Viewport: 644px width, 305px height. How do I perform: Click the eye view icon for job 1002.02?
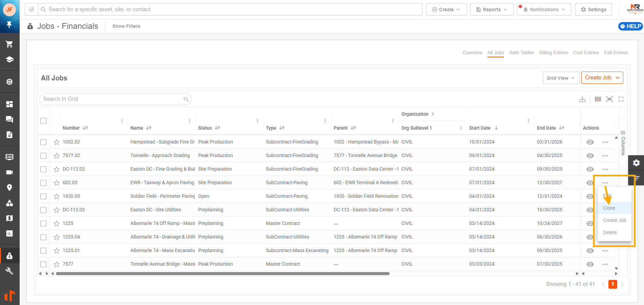(590, 142)
